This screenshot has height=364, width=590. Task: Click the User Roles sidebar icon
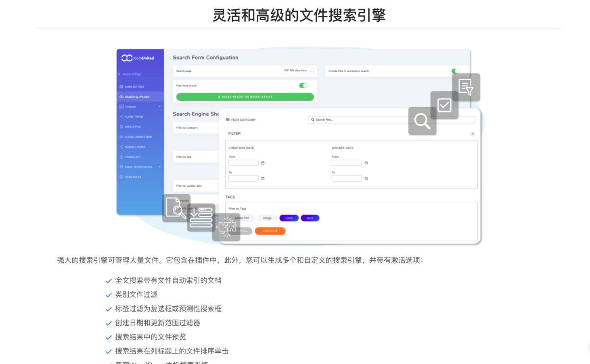121,177
